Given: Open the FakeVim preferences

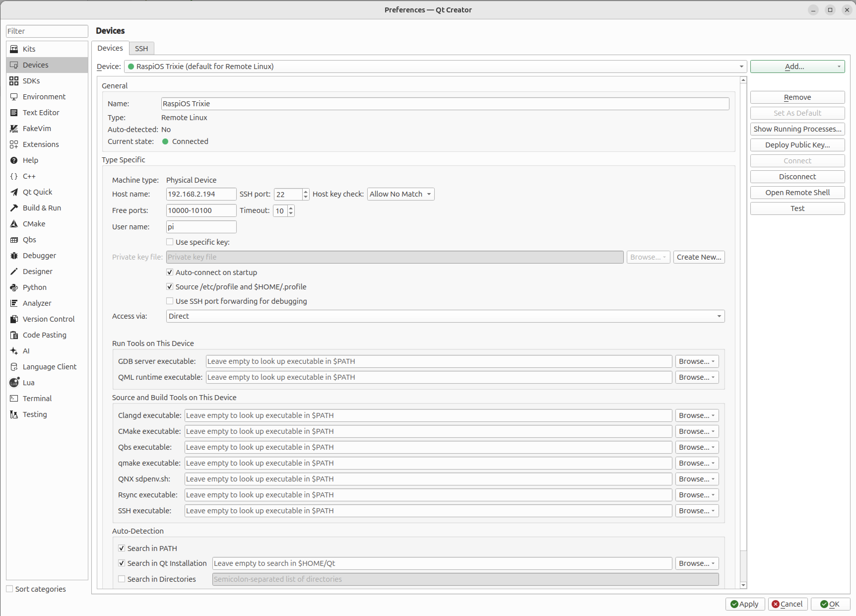Looking at the screenshot, I should point(37,128).
